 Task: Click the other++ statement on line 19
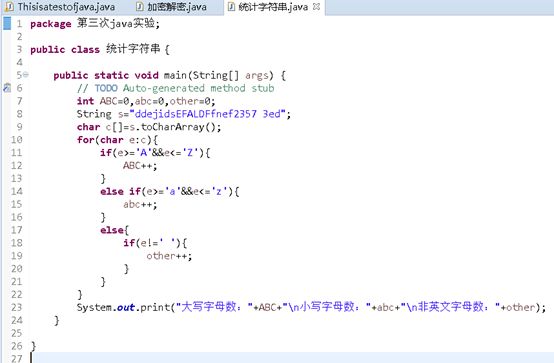[169, 256]
